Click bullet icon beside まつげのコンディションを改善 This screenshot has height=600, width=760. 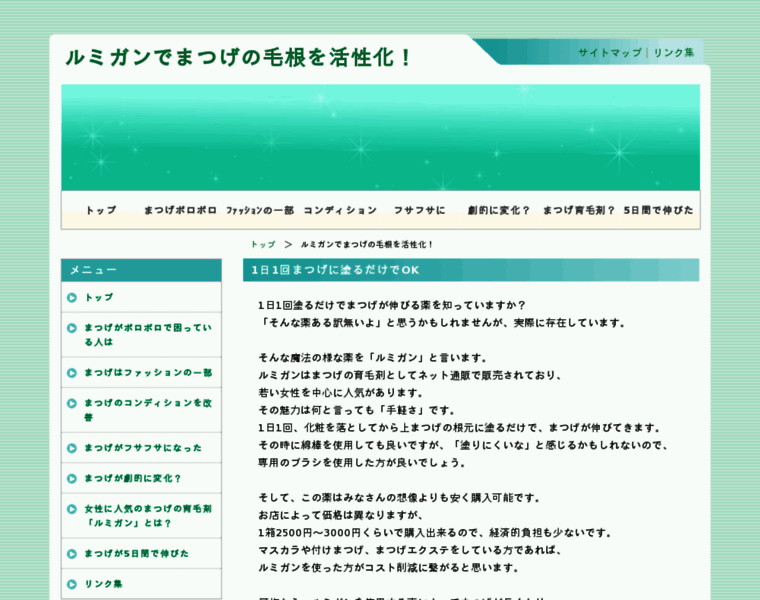tap(72, 403)
